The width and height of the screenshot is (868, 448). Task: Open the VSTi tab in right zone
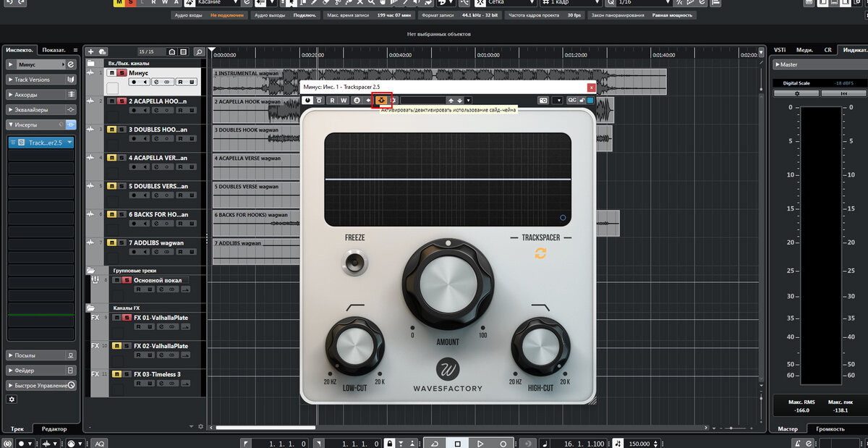click(x=780, y=50)
